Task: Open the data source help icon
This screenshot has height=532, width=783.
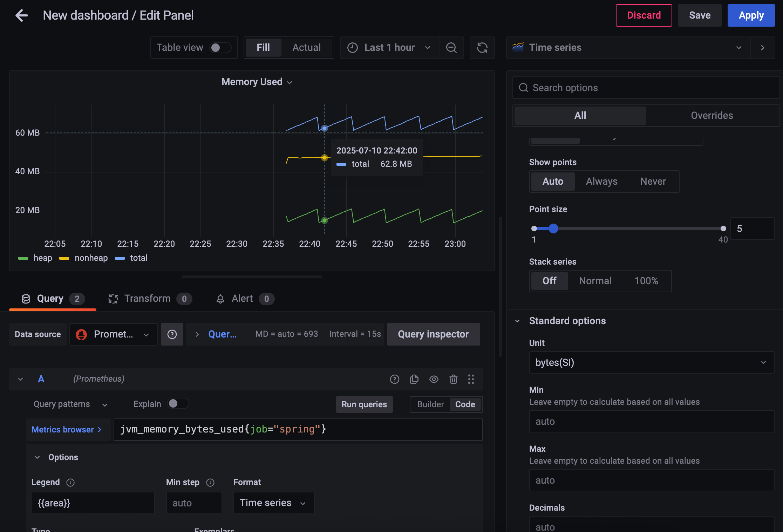Action: tap(172, 334)
